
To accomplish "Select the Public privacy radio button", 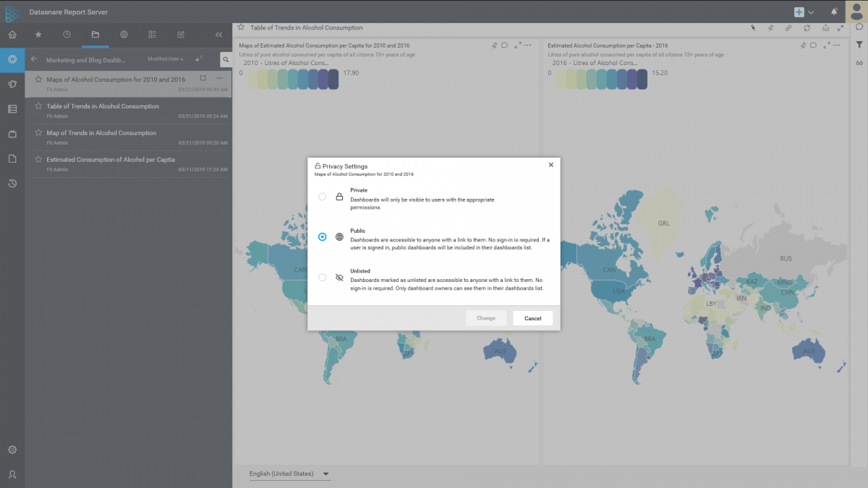I will 322,236.
